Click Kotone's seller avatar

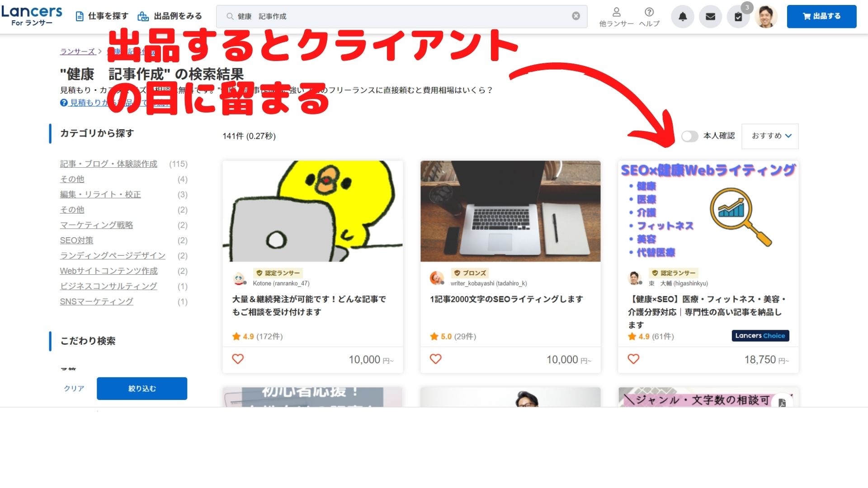click(240, 278)
